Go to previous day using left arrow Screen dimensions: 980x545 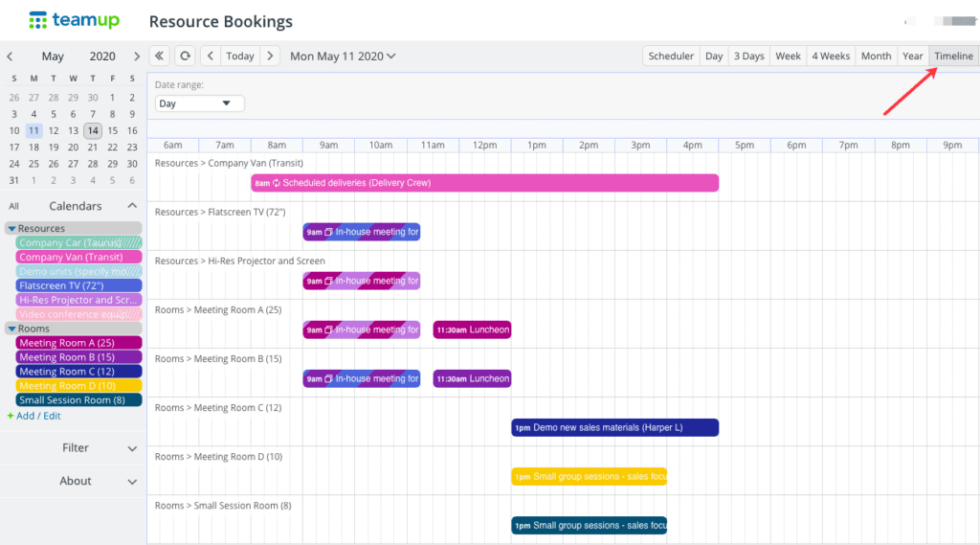[x=210, y=56]
